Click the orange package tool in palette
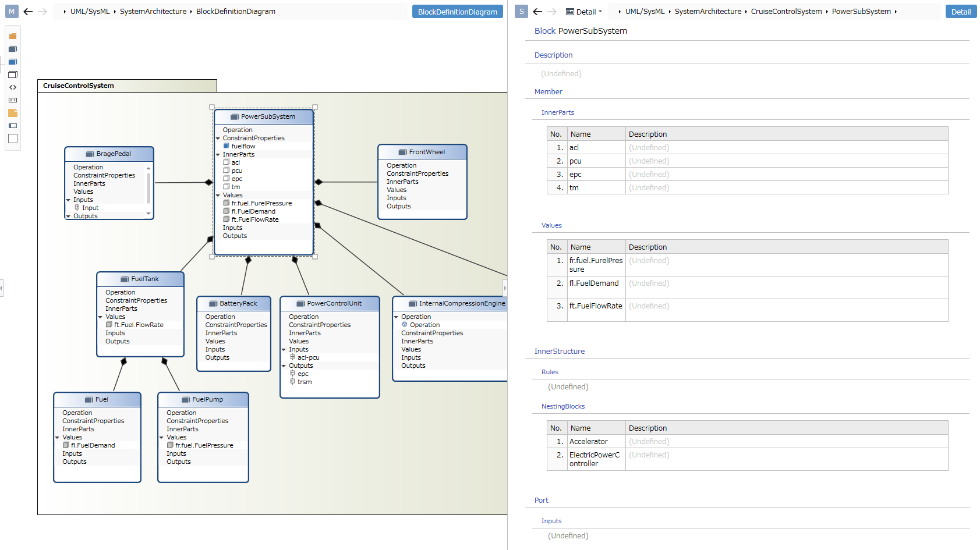This screenshot has height=550, width=980. pos(13,36)
